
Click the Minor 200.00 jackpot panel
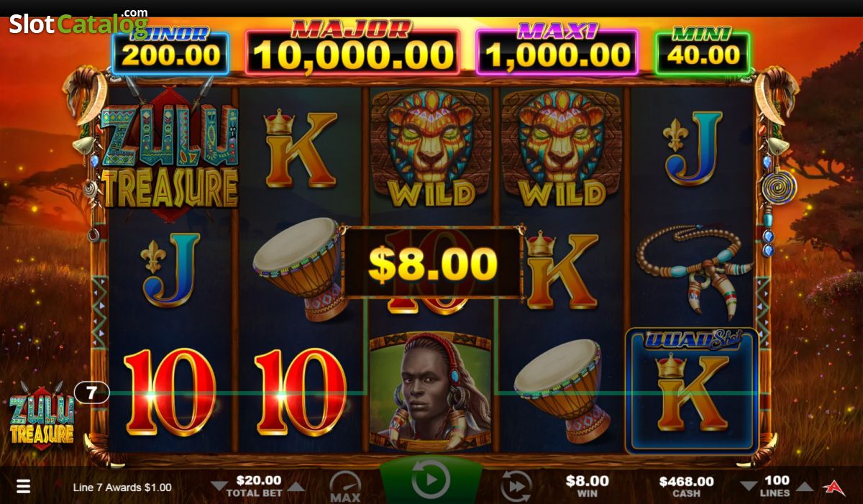[x=170, y=50]
